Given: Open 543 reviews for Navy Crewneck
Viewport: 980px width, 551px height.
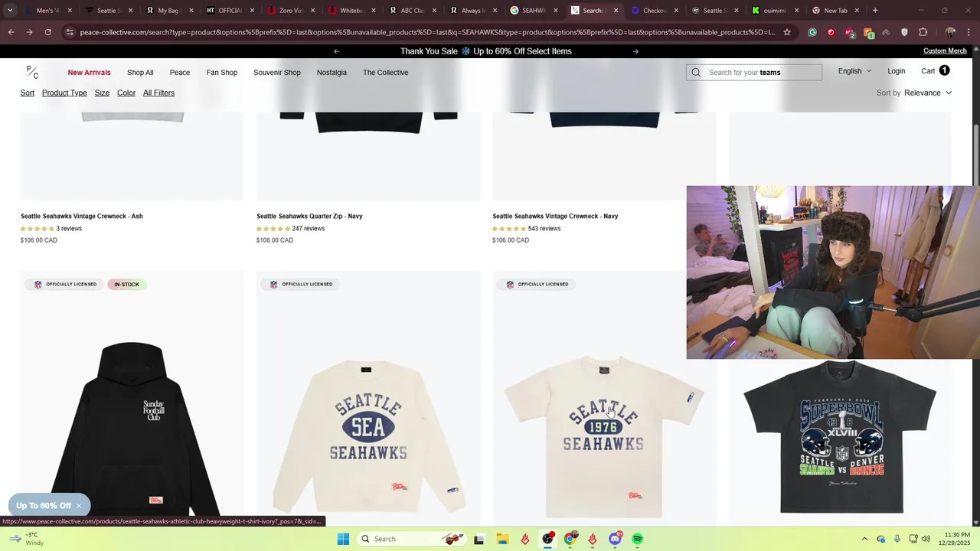Looking at the screenshot, I should pos(544,229).
